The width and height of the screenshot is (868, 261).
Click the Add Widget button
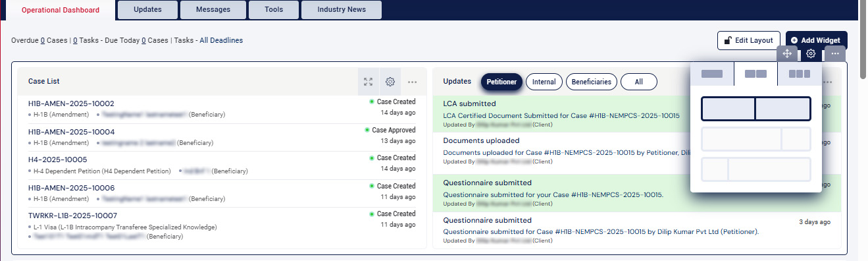(x=816, y=40)
